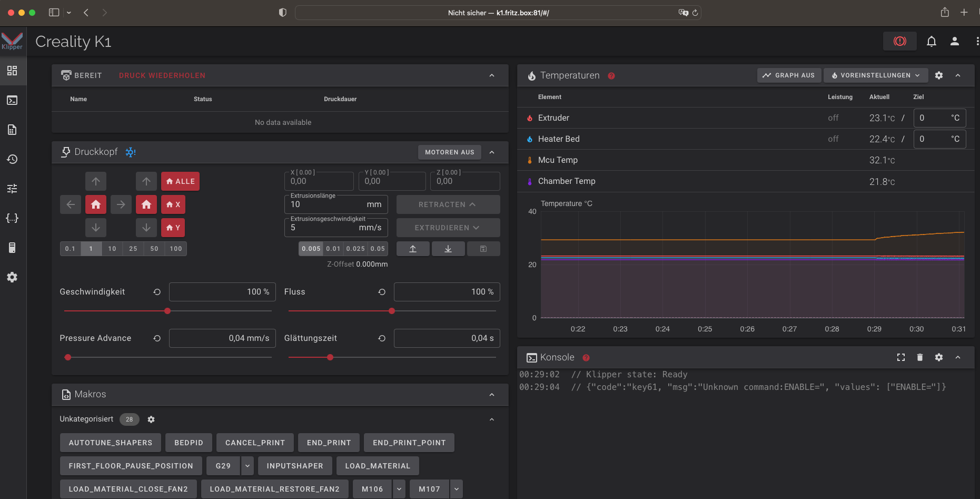The width and height of the screenshot is (980, 499).
Task: Open the notifications bell
Action: click(x=932, y=41)
